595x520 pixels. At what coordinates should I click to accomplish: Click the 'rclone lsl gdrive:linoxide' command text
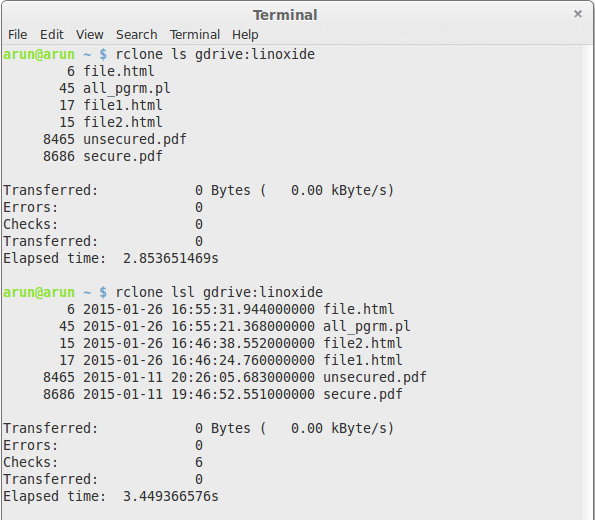219,292
